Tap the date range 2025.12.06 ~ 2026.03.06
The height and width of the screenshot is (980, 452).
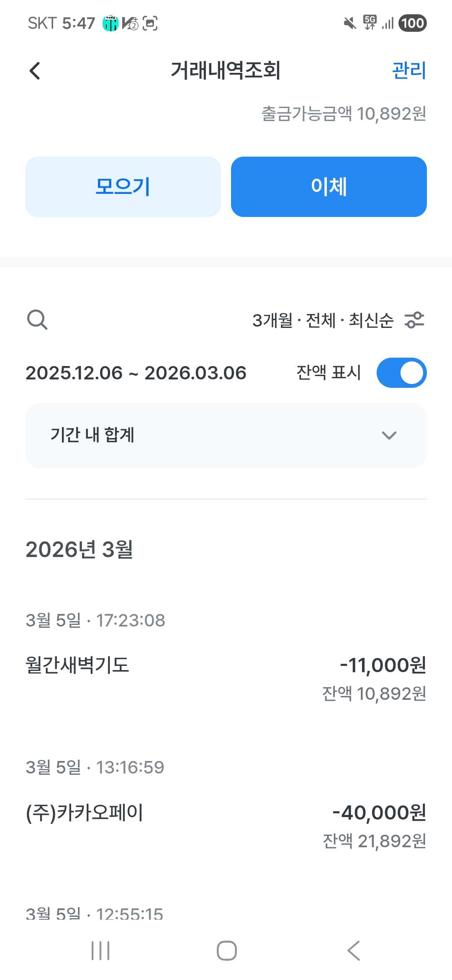click(x=136, y=373)
